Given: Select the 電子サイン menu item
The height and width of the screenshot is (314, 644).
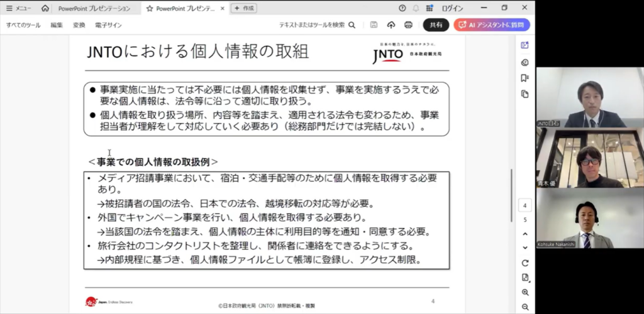Looking at the screenshot, I should (x=108, y=25).
